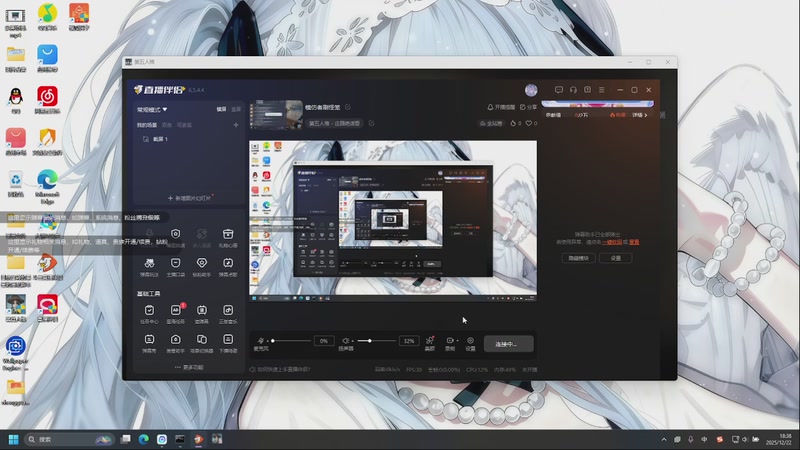
Task: Open the Recycle Bin on desktop
Action: point(16,184)
